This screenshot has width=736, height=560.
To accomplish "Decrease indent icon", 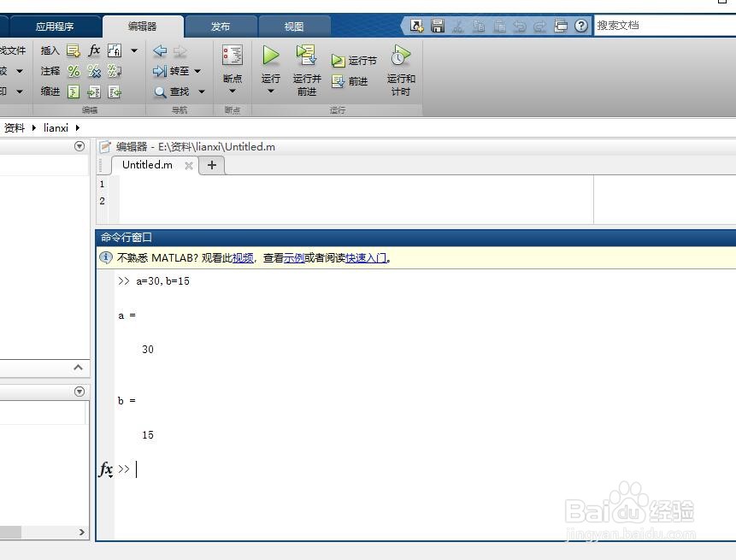I will click(x=115, y=91).
